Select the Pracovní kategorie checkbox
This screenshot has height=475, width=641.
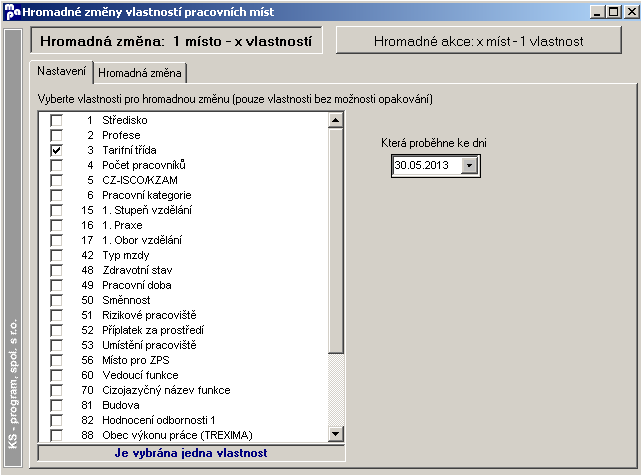56,195
